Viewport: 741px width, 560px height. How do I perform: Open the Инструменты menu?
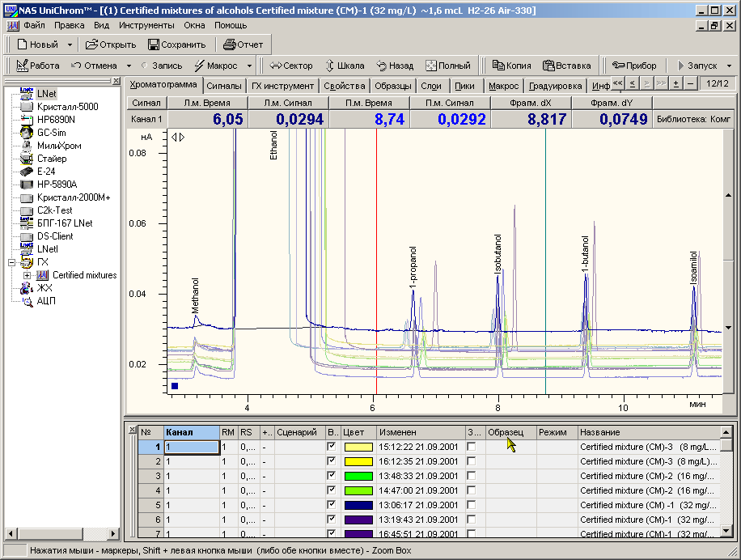[146, 26]
